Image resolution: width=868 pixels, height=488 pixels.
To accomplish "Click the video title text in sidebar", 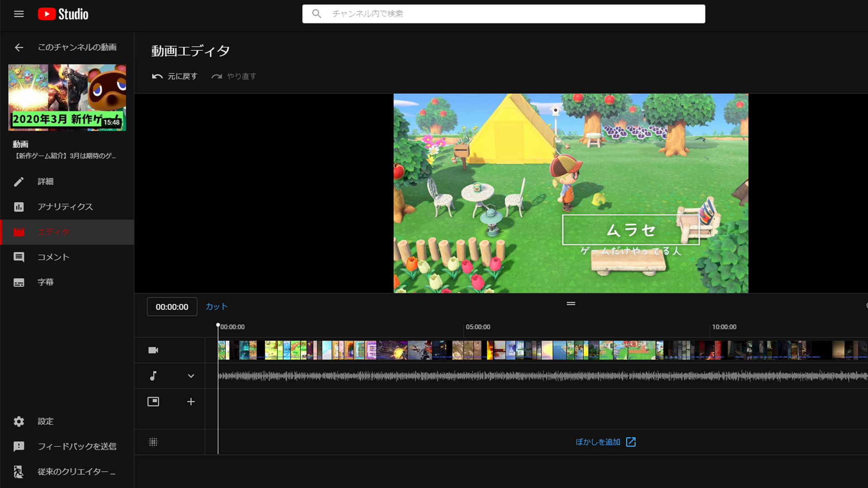I will click(66, 156).
